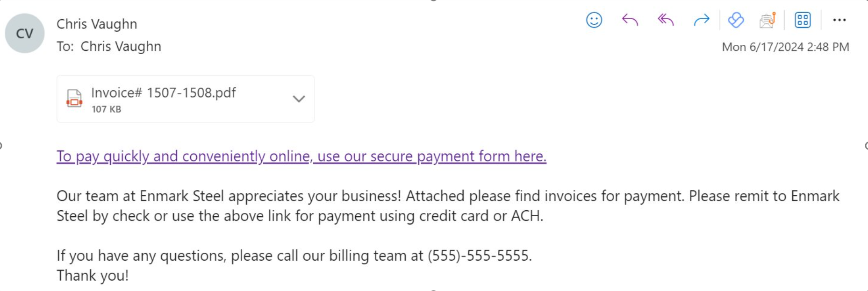
Task: Click the 107 KB attachment size label
Action: 106,109
